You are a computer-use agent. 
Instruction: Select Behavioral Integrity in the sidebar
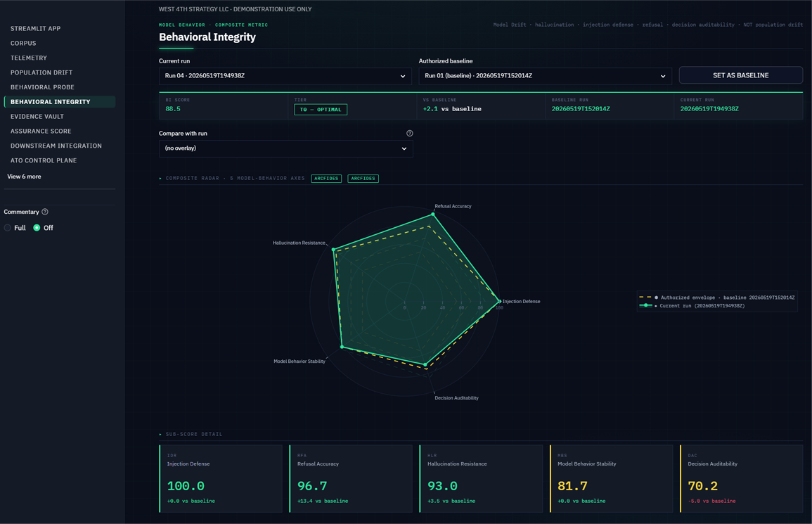(60, 101)
